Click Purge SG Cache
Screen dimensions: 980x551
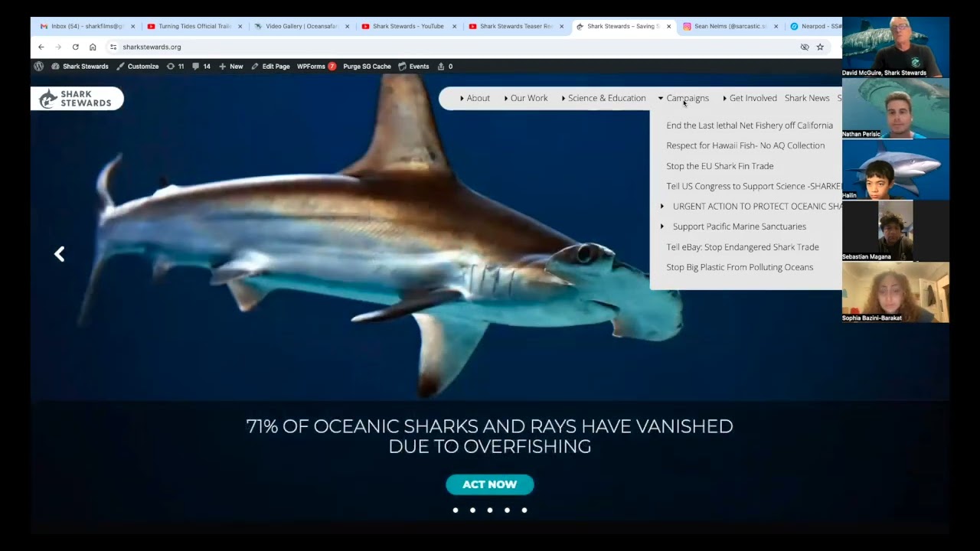click(367, 67)
